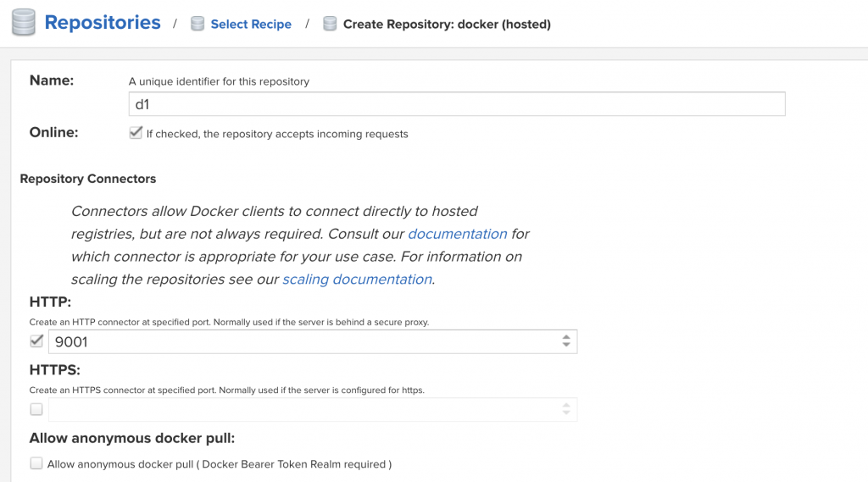Click HTTPS port spinner down arrow

[565, 413]
